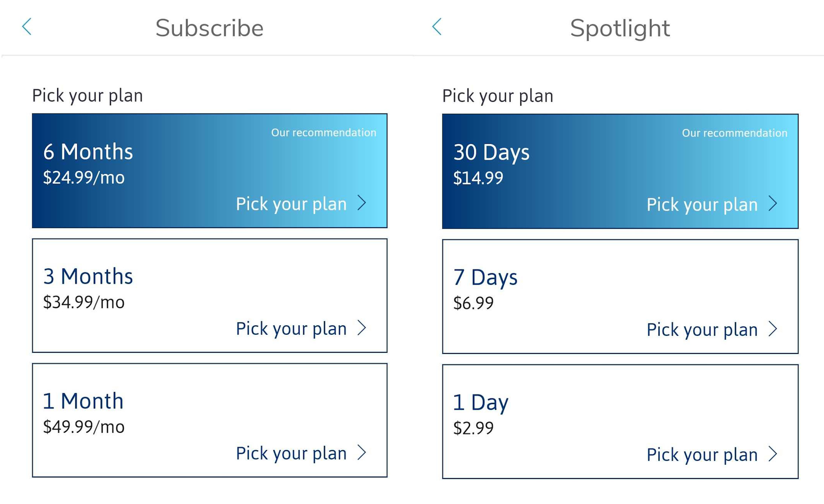Click "Pick your plan" under 7 Days
824x504 pixels.
coord(702,330)
